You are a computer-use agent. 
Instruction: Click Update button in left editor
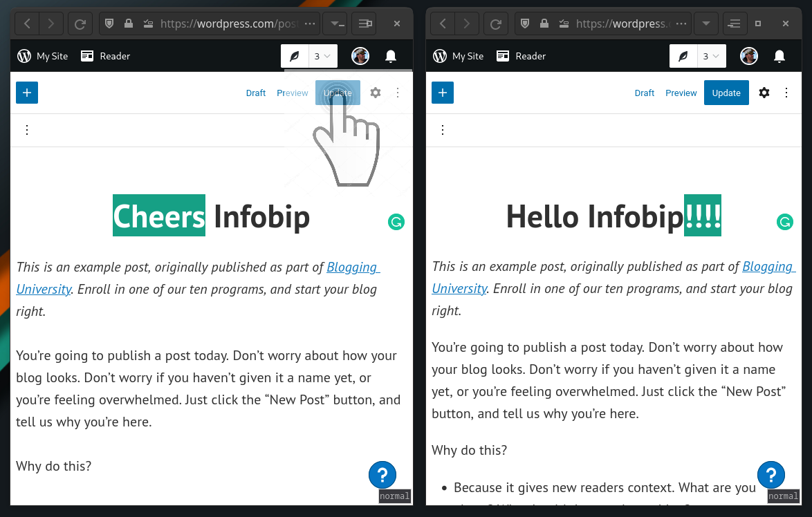[x=338, y=93]
